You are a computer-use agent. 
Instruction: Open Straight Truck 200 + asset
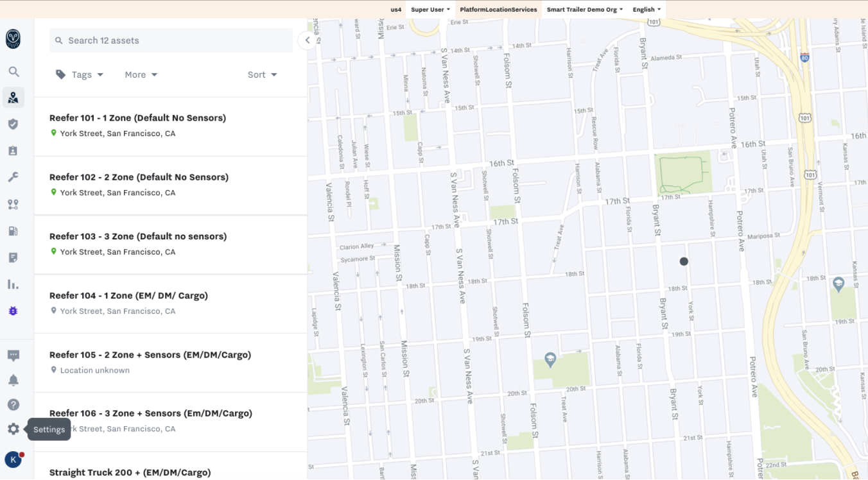171,467
